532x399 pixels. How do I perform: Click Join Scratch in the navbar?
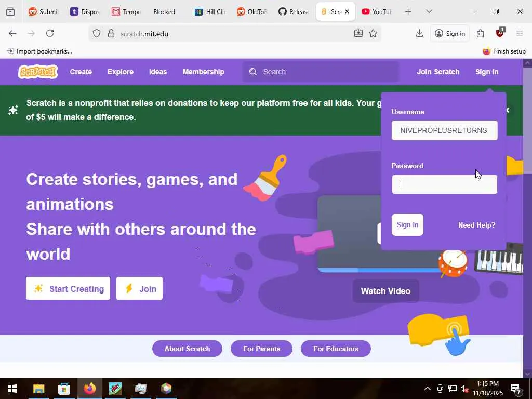pyautogui.click(x=438, y=72)
